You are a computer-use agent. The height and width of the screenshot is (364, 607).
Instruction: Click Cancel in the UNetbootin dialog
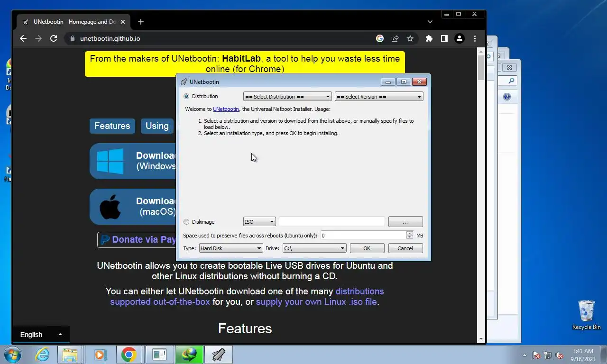click(405, 248)
